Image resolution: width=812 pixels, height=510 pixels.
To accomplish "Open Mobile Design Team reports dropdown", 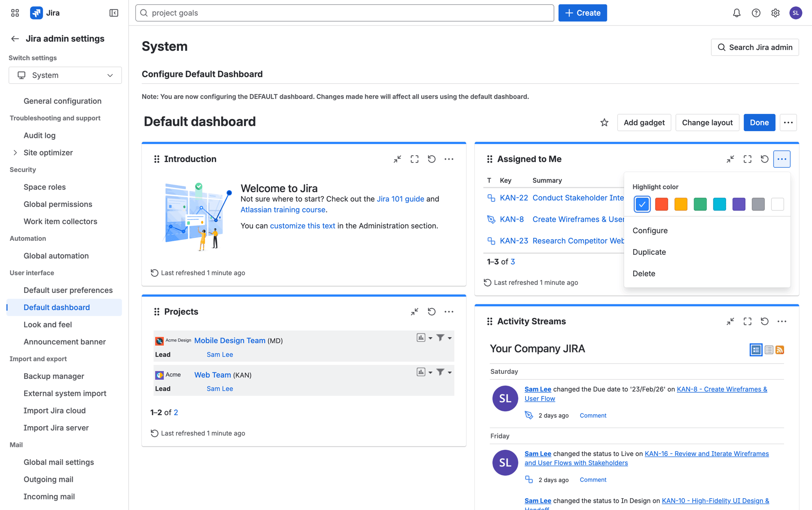I will (425, 338).
